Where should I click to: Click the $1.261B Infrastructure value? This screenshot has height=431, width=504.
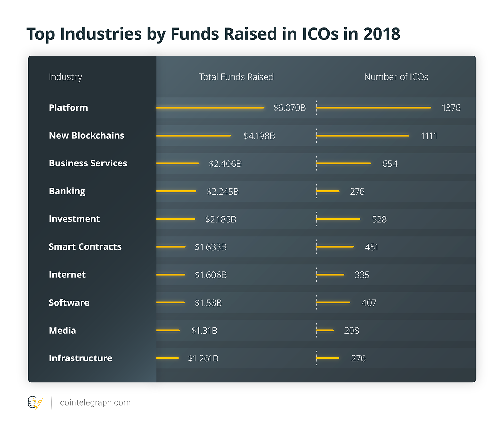(203, 358)
